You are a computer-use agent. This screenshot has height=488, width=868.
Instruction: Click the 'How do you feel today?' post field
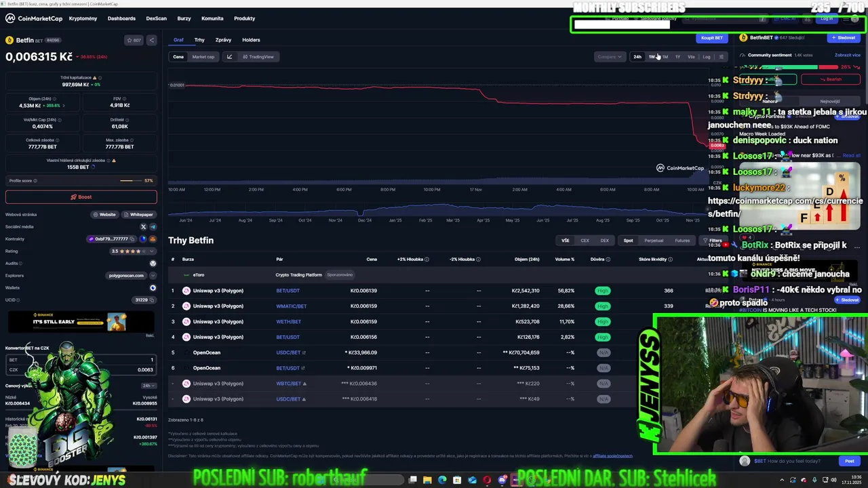[x=787, y=461]
